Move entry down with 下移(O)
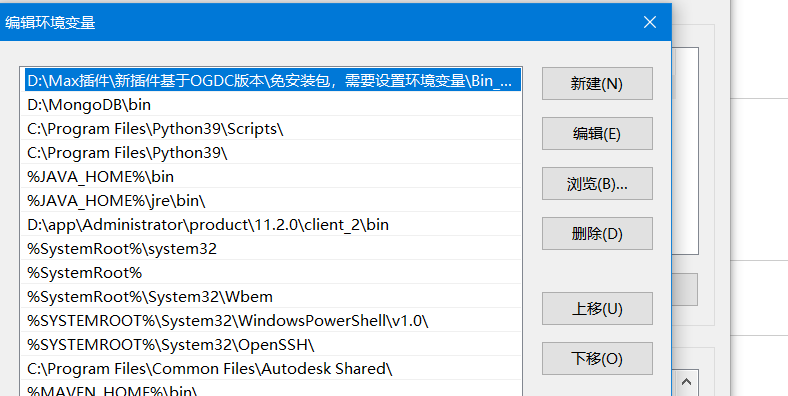Viewport: 788px width, 396px height. pos(597,358)
